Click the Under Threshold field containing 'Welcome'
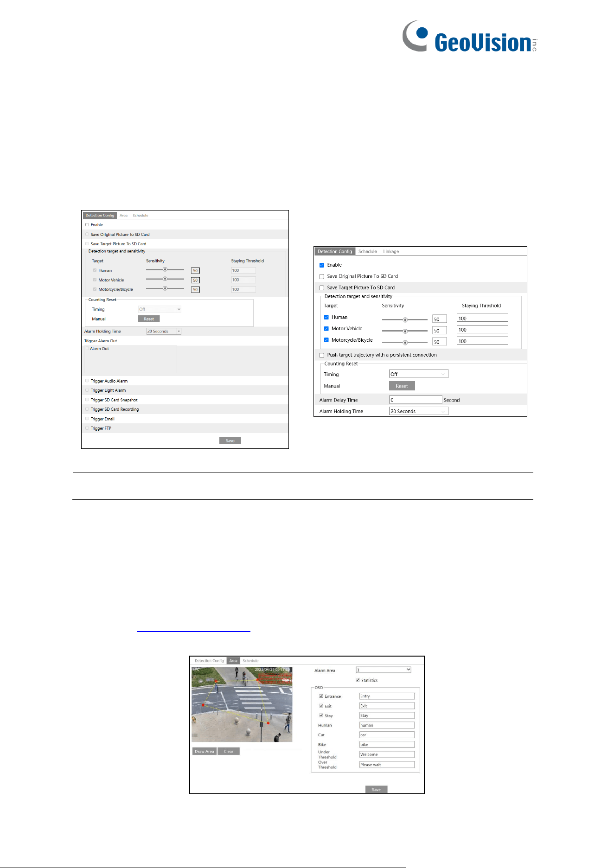 tap(387, 754)
